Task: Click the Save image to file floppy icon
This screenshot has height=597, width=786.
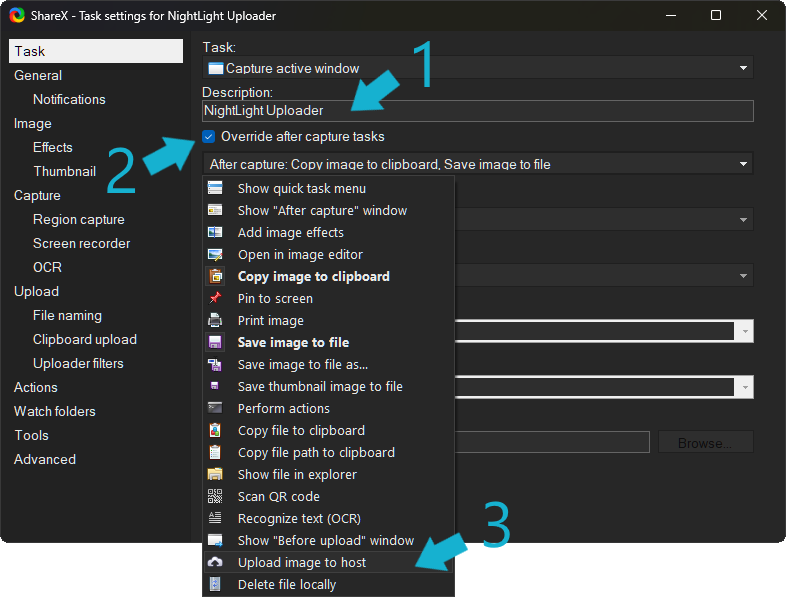Action: click(215, 343)
